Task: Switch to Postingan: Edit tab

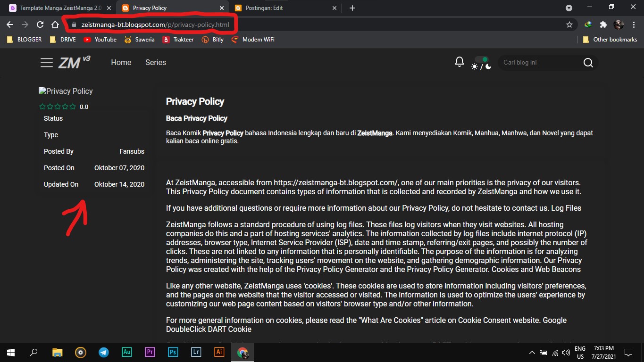Action: pyautogui.click(x=286, y=8)
